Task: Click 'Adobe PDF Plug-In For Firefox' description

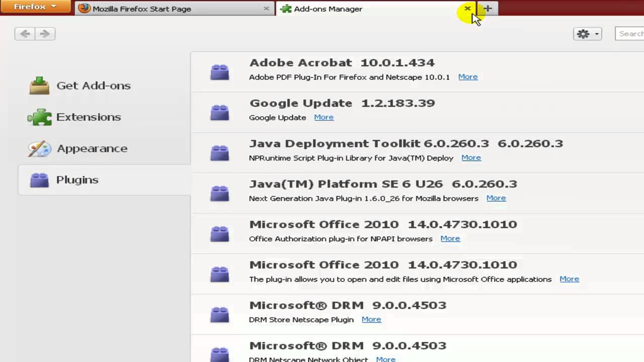Action: [349, 77]
